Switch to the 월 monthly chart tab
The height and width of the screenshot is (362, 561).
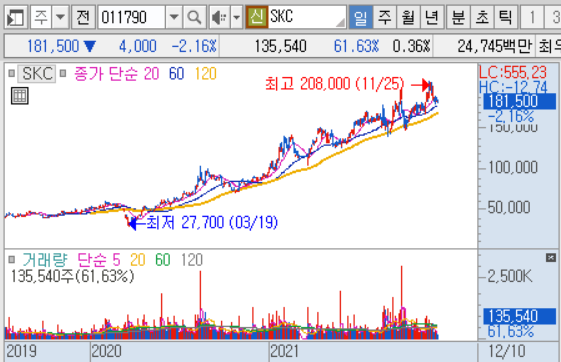pyautogui.click(x=408, y=17)
